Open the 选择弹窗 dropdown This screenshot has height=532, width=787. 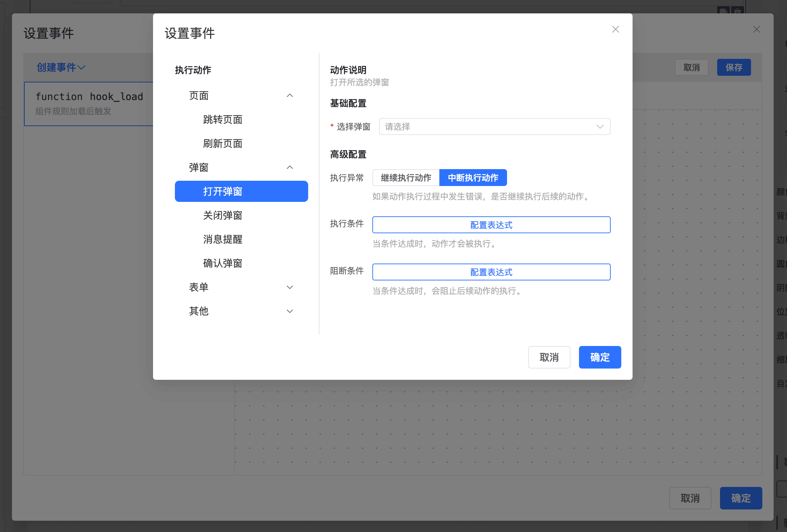point(494,126)
